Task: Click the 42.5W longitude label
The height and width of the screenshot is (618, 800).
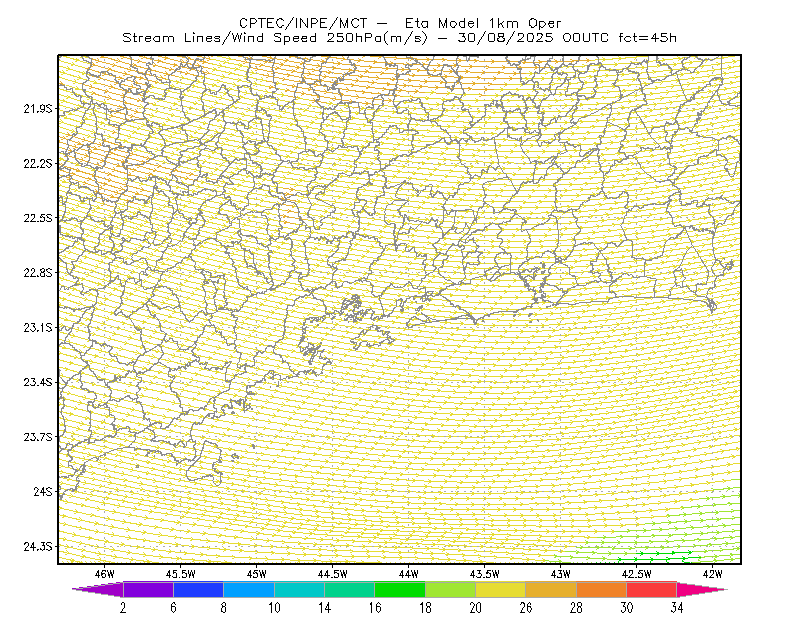Action: click(x=637, y=574)
